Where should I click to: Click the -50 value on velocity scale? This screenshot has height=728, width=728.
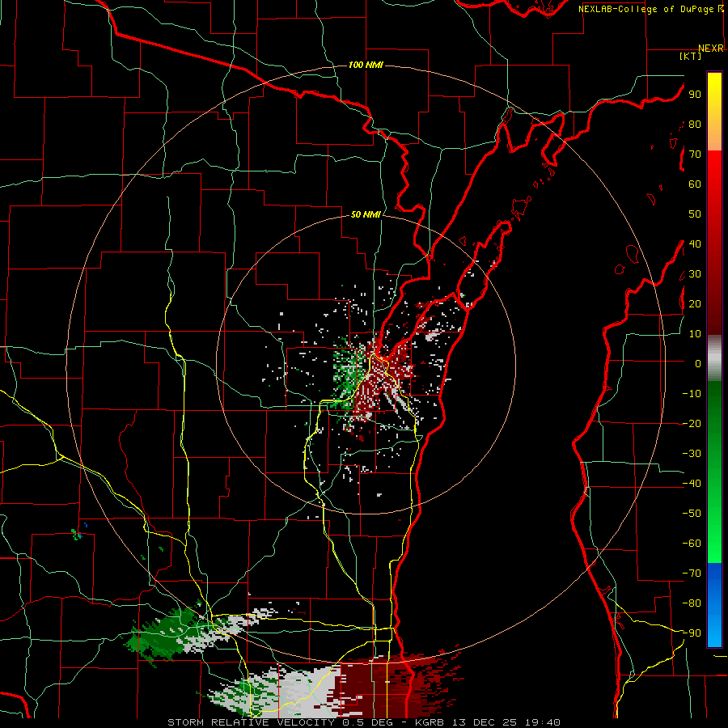(692, 514)
